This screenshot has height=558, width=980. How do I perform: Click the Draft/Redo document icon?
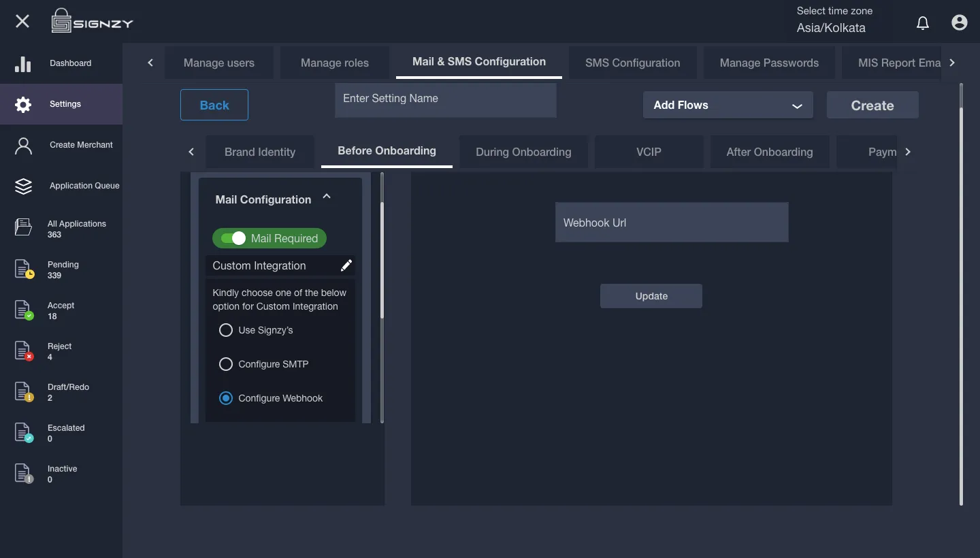24,391
